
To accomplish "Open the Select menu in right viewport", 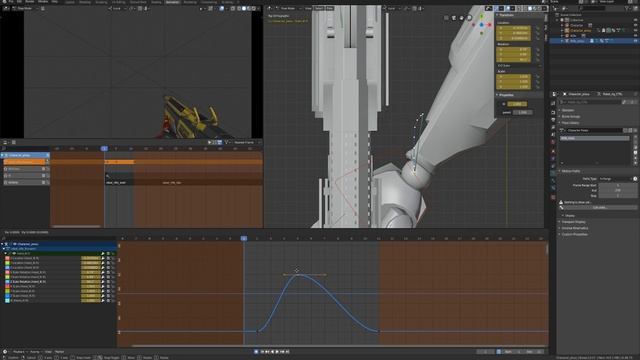I will coord(319,8).
